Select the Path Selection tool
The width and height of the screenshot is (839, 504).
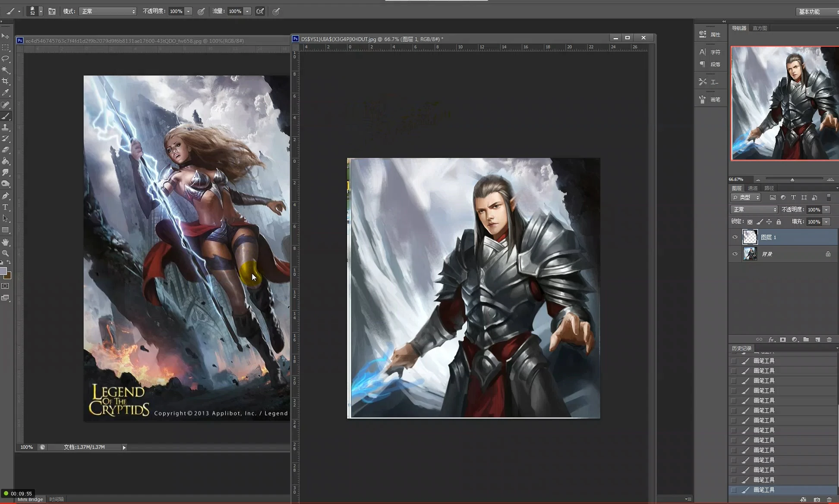pos(6,218)
